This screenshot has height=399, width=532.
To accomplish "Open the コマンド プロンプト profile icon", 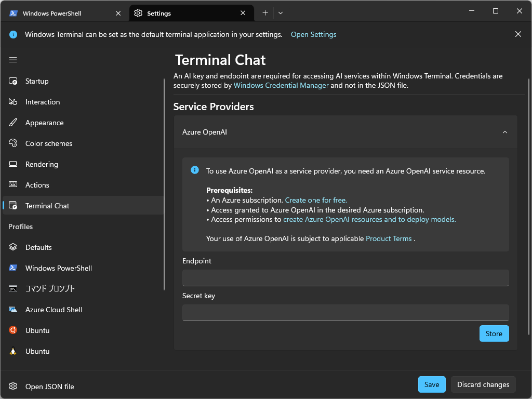I will (x=14, y=289).
